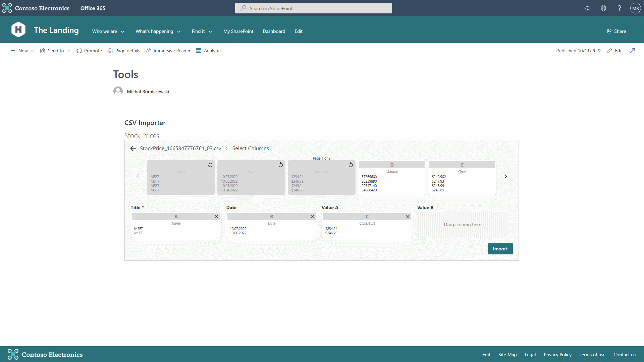The image size is (644, 362).
Task: Remove column B from Date field
Action: tap(312, 217)
